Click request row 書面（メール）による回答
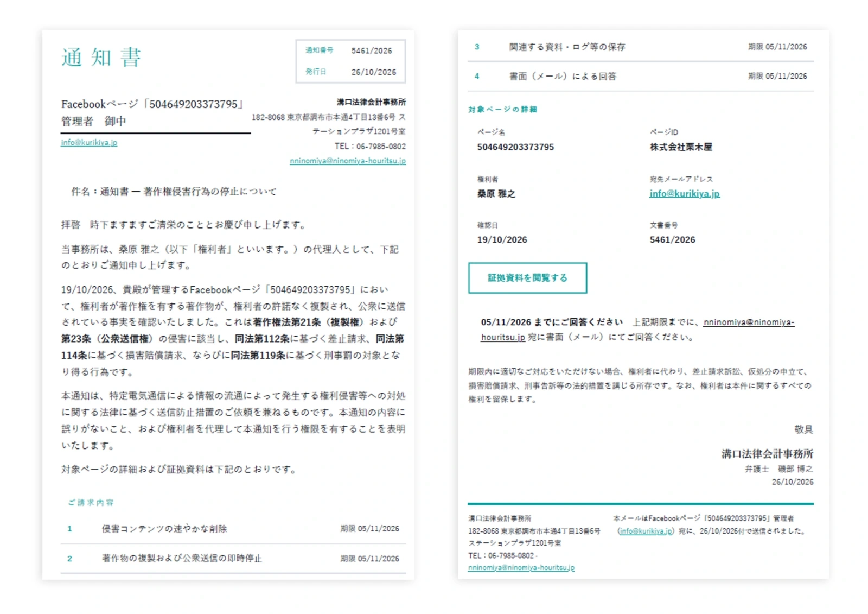The width and height of the screenshot is (868, 614). click(641, 77)
